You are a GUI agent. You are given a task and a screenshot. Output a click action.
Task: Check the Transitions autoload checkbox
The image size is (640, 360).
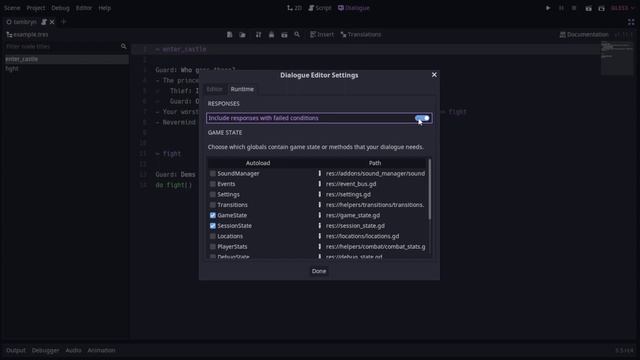(x=213, y=205)
